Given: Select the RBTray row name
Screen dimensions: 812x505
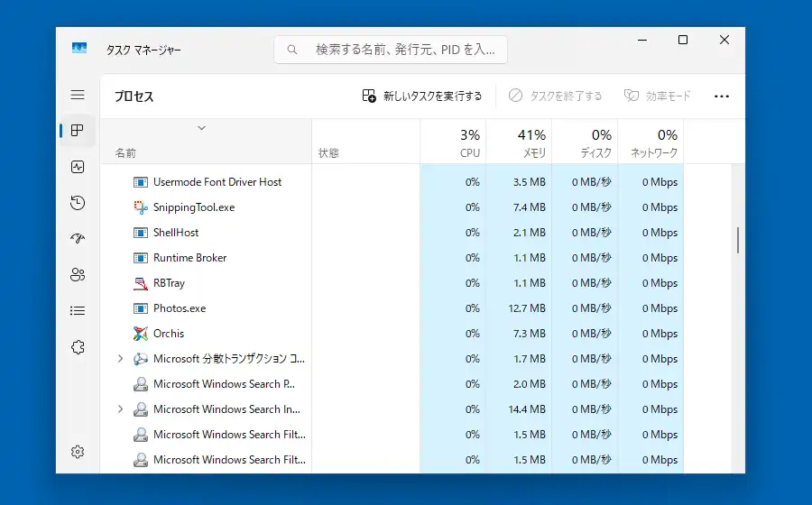Looking at the screenshot, I should (169, 283).
